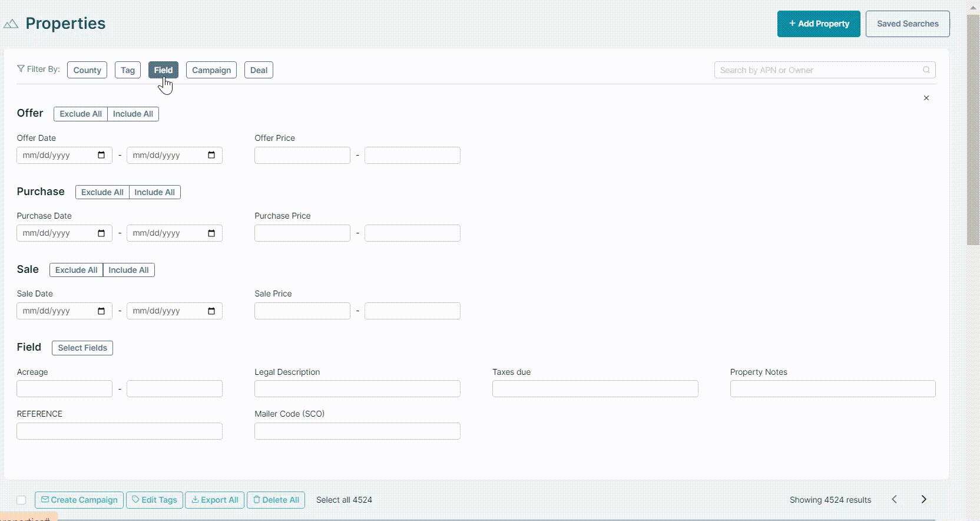Click Purchase Price minimum field
980x521 pixels.
[302, 233]
